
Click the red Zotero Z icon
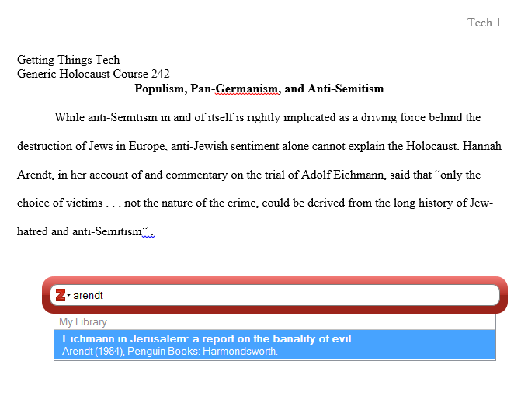pos(61,295)
